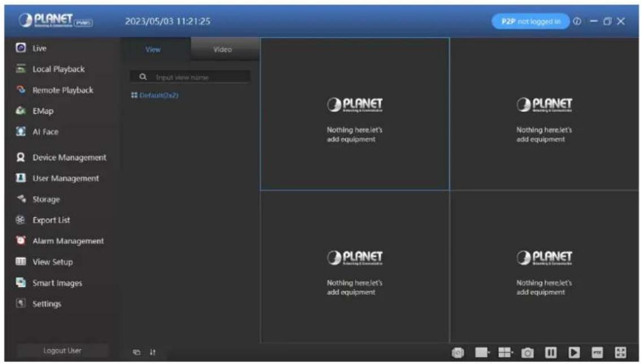Select the bottom-left video pane

[x=355, y=267]
